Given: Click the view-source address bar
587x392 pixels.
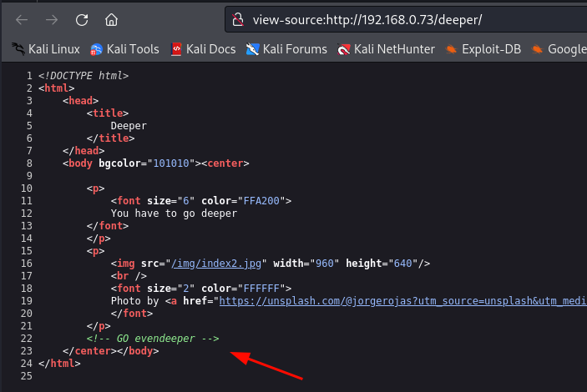Looking at the screenshot, I should (x=406, y=20).
